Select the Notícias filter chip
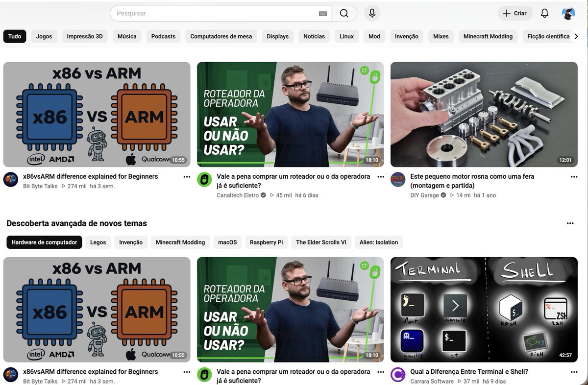 click(x=314, y=36)
